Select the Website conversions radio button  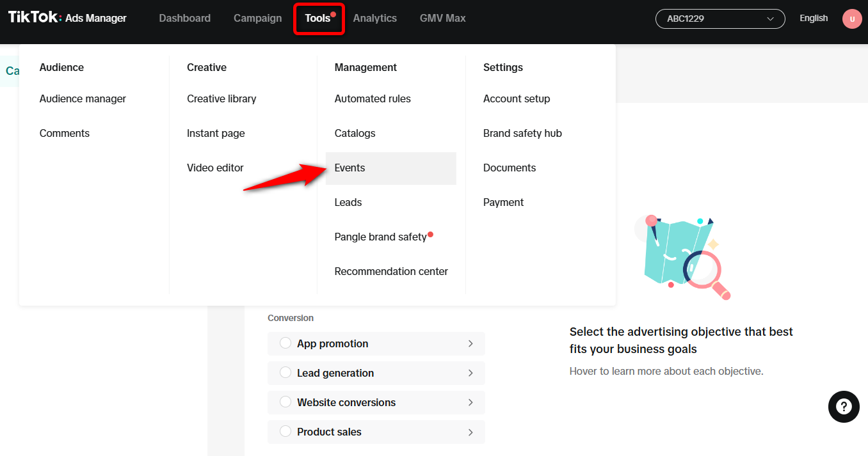285,402
